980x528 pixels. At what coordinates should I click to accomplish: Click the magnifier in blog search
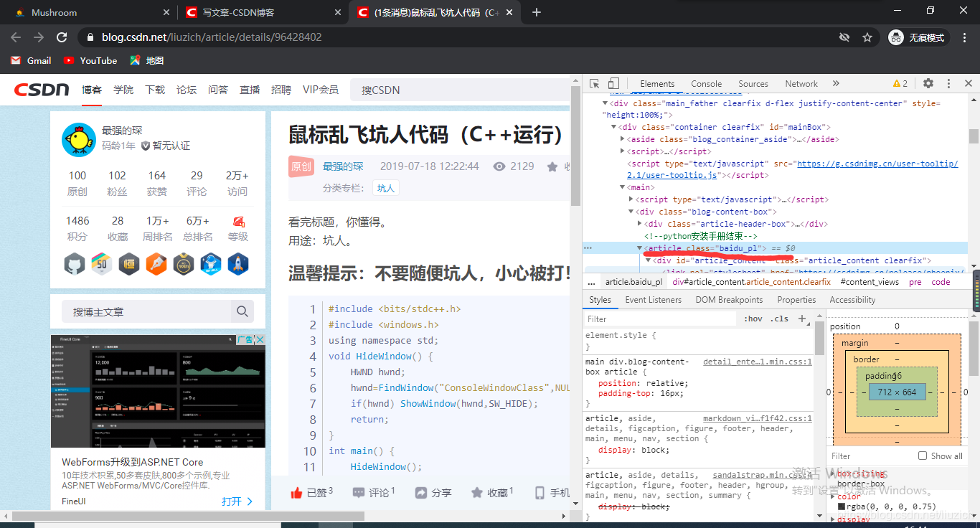[x=242, y=311]
